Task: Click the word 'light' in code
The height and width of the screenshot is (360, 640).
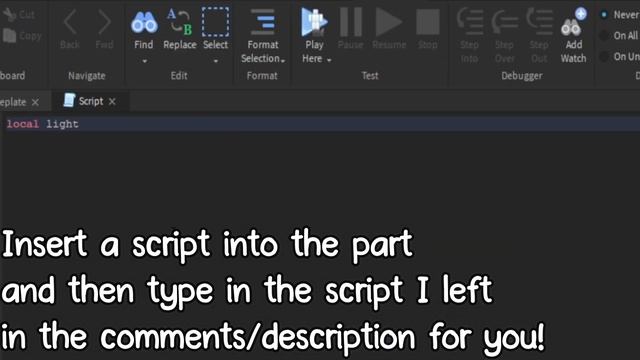Action: (62, 124)
